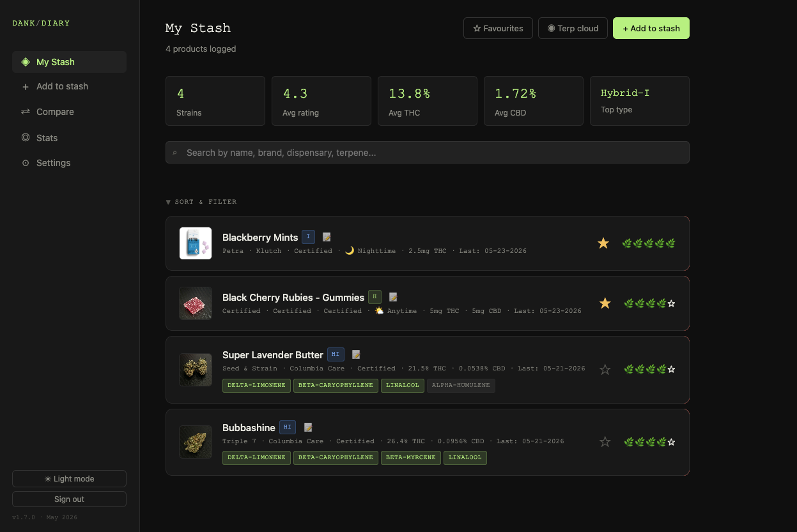Open the Bubbashine title

tap(249, 428)
